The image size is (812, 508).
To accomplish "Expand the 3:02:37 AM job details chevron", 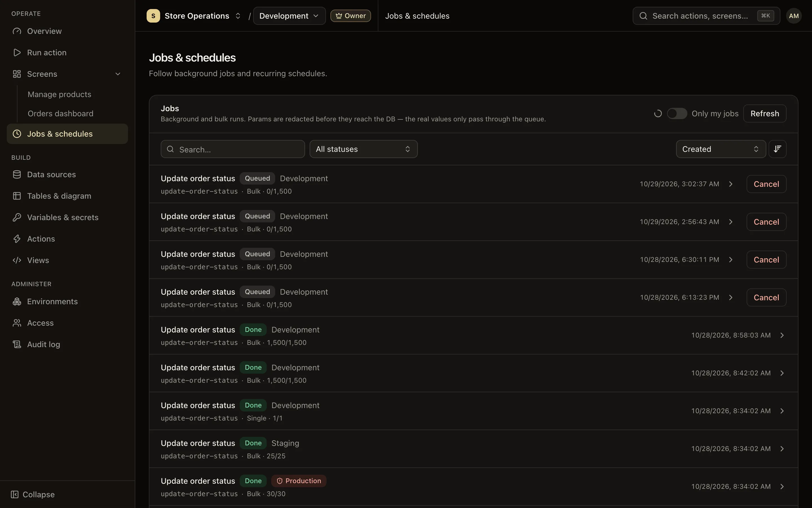I will click(731, 184).
